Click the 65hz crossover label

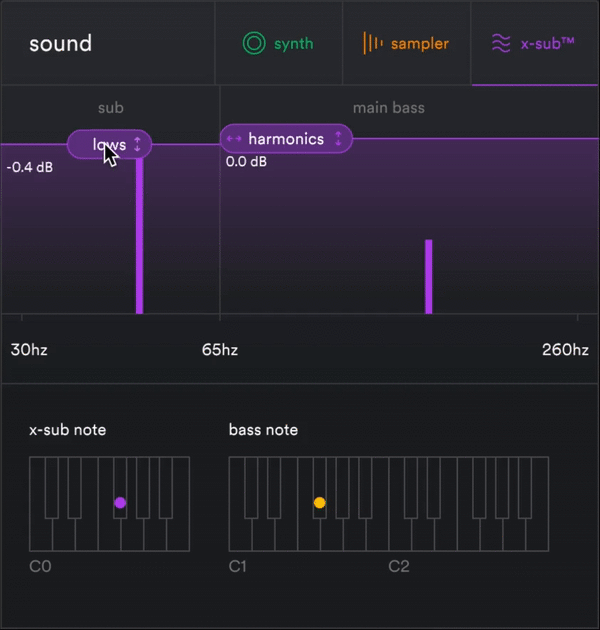click(220, 350)
